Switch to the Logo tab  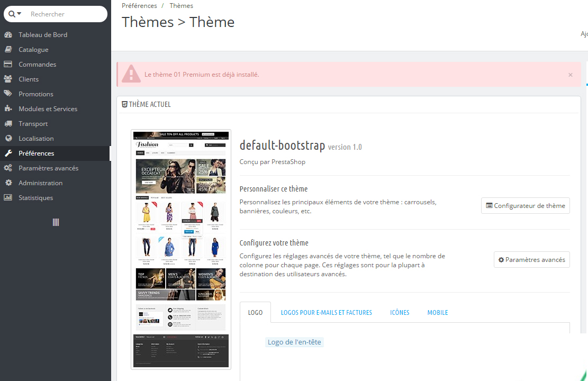coord(256,312)
